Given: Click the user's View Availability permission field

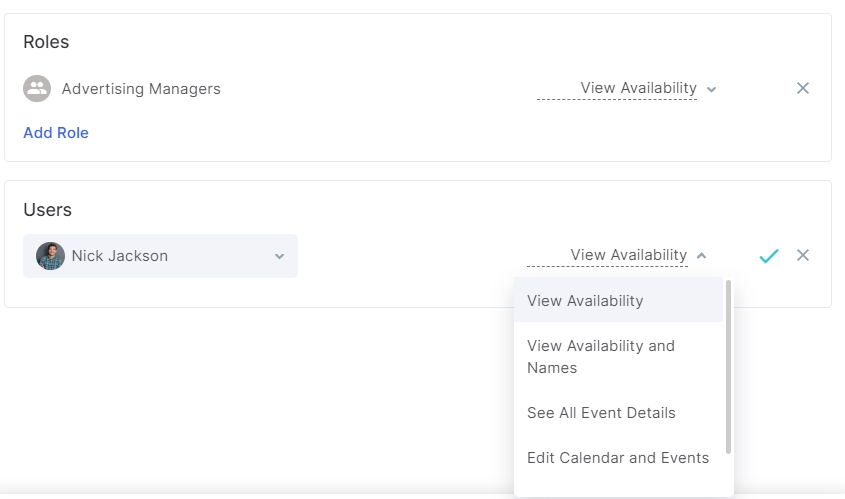Looking at the screenshot, I should [x=617, y=255].
